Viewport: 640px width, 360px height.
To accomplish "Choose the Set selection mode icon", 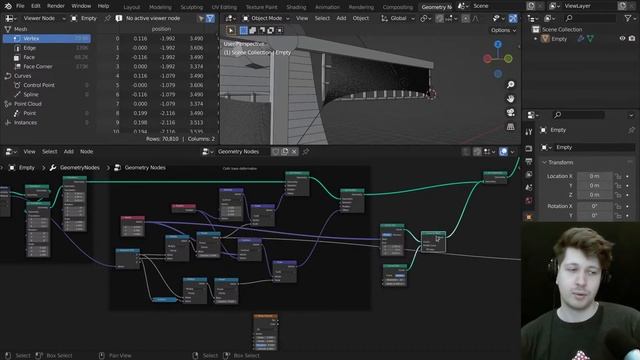I will click(x=243, y=30).
